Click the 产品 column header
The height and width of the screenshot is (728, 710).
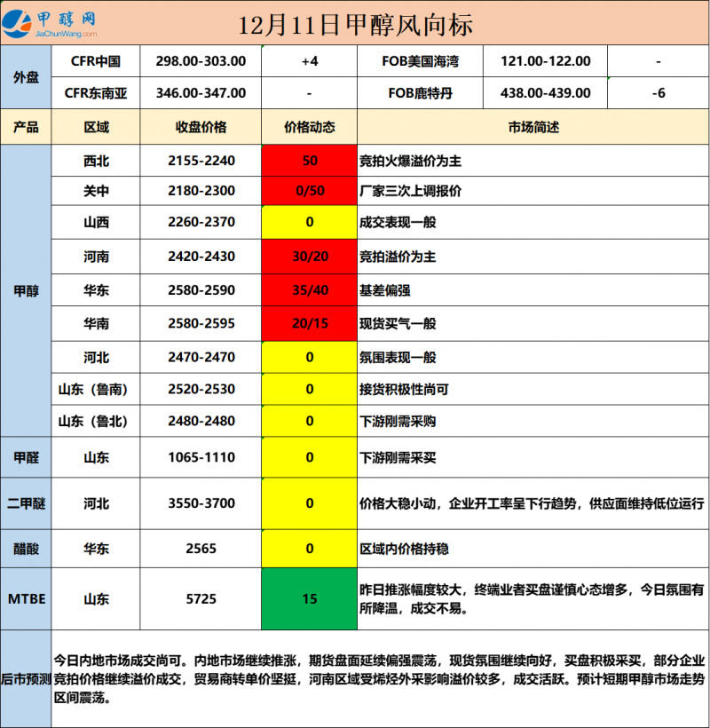[26, 127]
